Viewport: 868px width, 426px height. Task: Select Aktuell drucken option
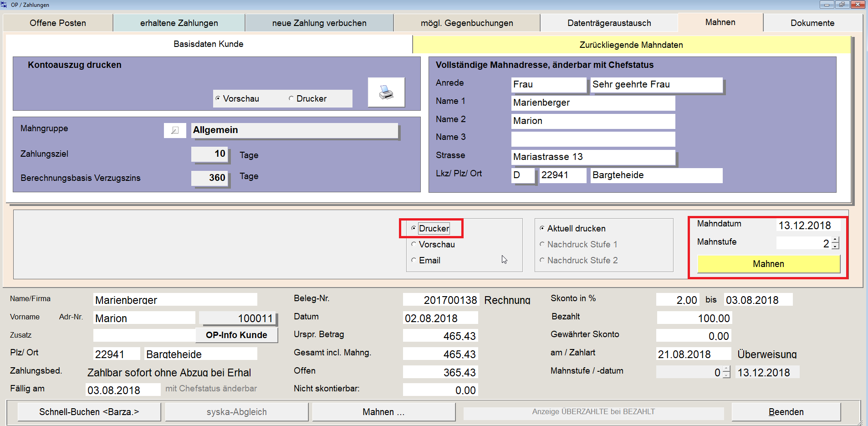click(x=572, y=228)
